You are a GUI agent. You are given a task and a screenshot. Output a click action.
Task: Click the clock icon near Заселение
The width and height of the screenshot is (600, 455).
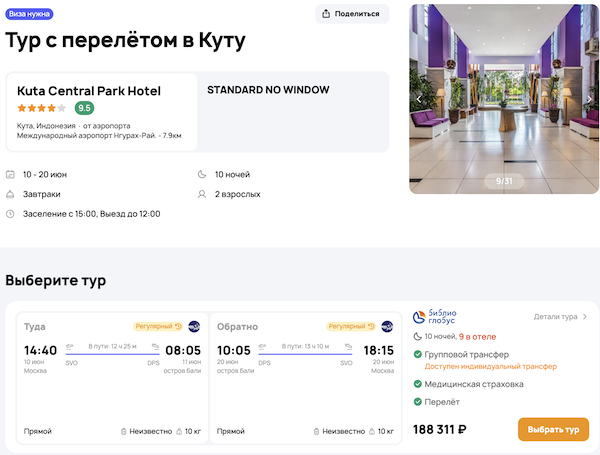[10, 214]
